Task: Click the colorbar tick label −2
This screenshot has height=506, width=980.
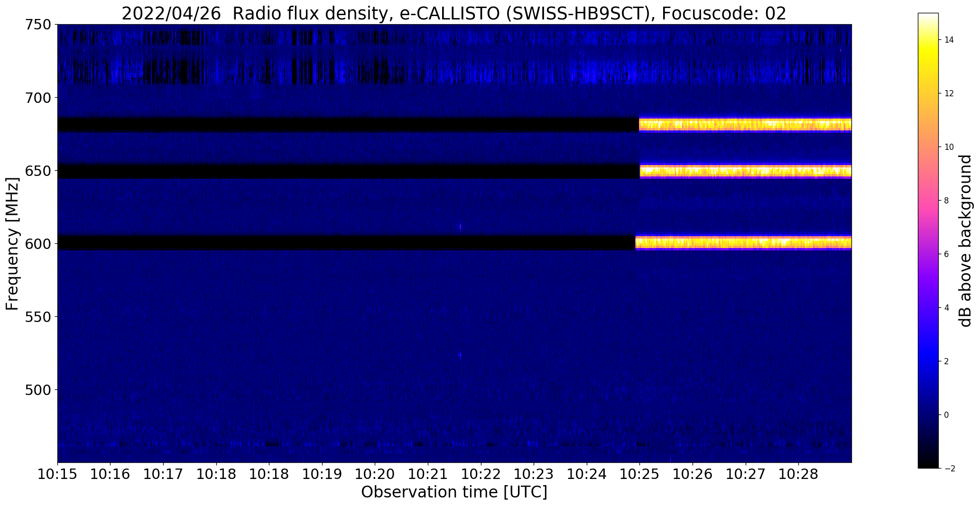Action: pyautogui.click(x=950, y=469)
